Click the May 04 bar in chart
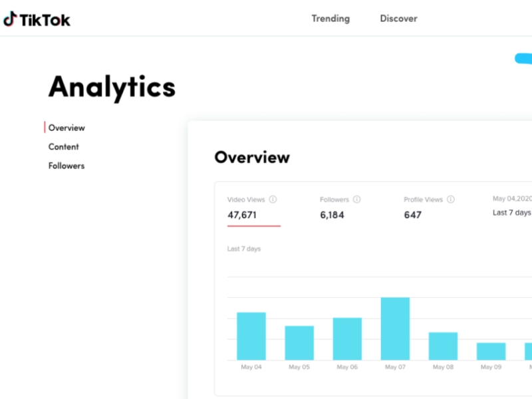The image size is (532, 399). pos(251,336)
